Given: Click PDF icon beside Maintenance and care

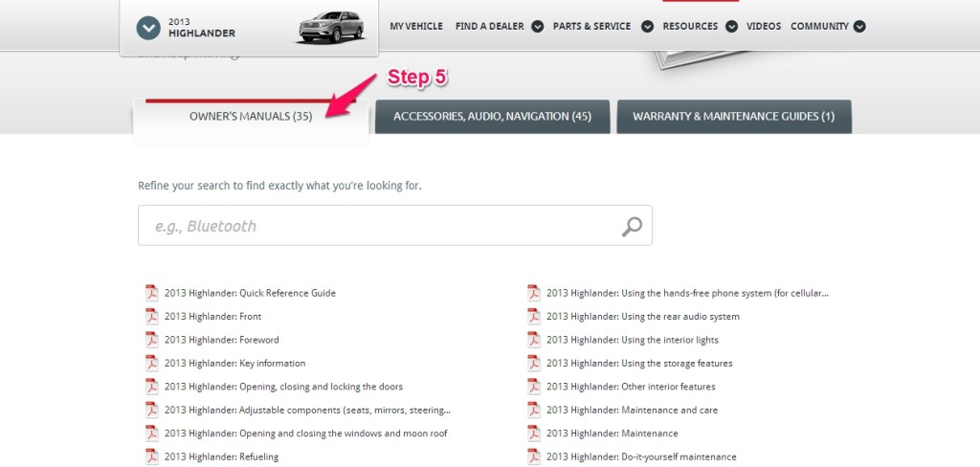Looking at the screenshot, I should tap(534, 411).
